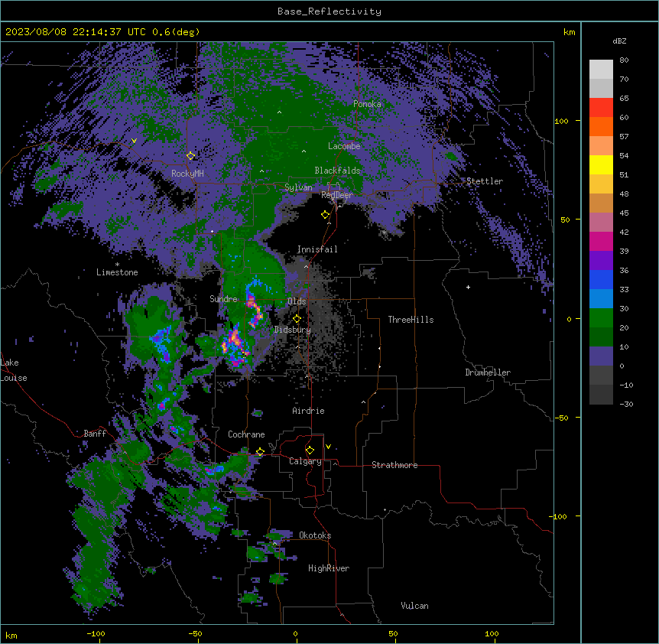Pick the light gray 70-80 dBZ legend swatch
This screenshot has width=659, height=644.
pos(601,70)
